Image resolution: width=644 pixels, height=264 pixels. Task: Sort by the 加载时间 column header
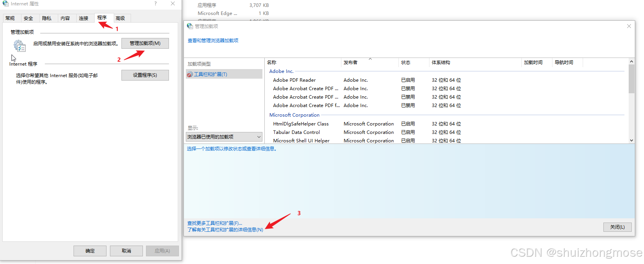(537, 63)
